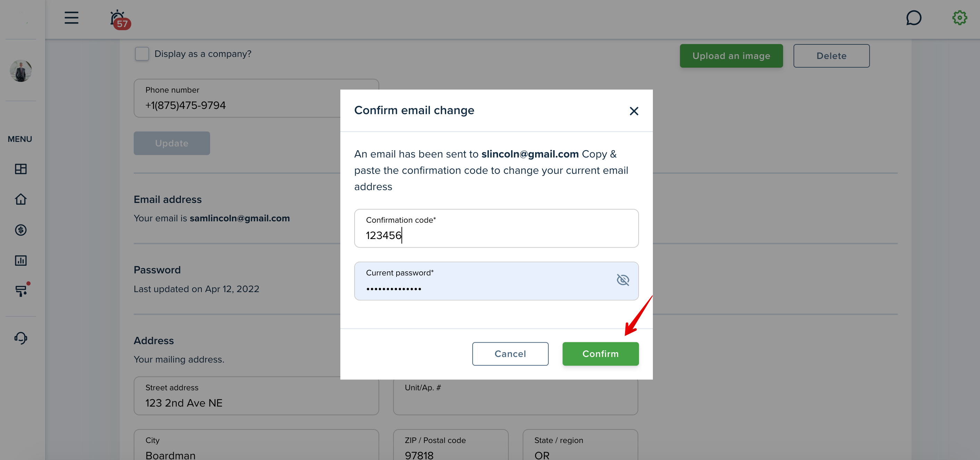Screen dimensions: 980x460
Task: Focus the Confirmation code field
Action: (496, 228)
